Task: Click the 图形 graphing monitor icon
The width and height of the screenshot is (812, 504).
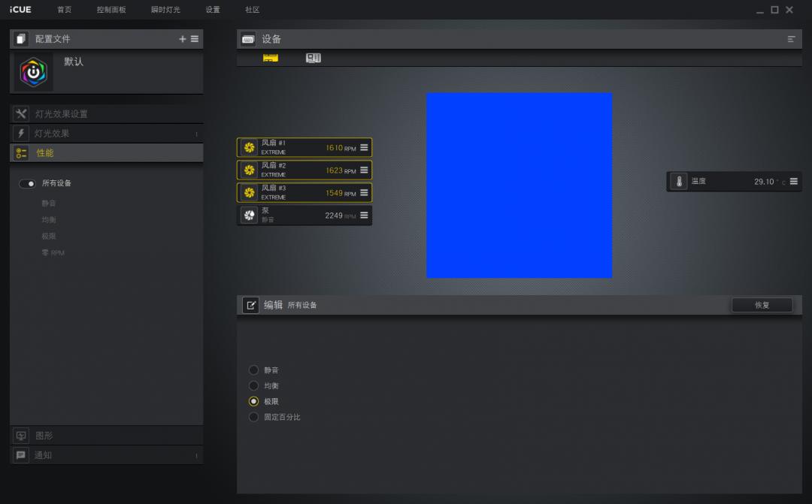Action: point(21,436)
